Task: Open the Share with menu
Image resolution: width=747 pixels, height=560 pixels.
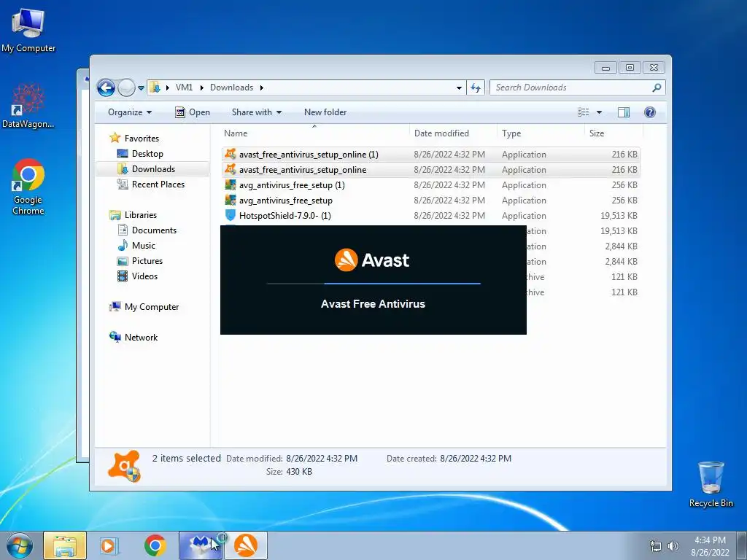Action: pos(257,112)
